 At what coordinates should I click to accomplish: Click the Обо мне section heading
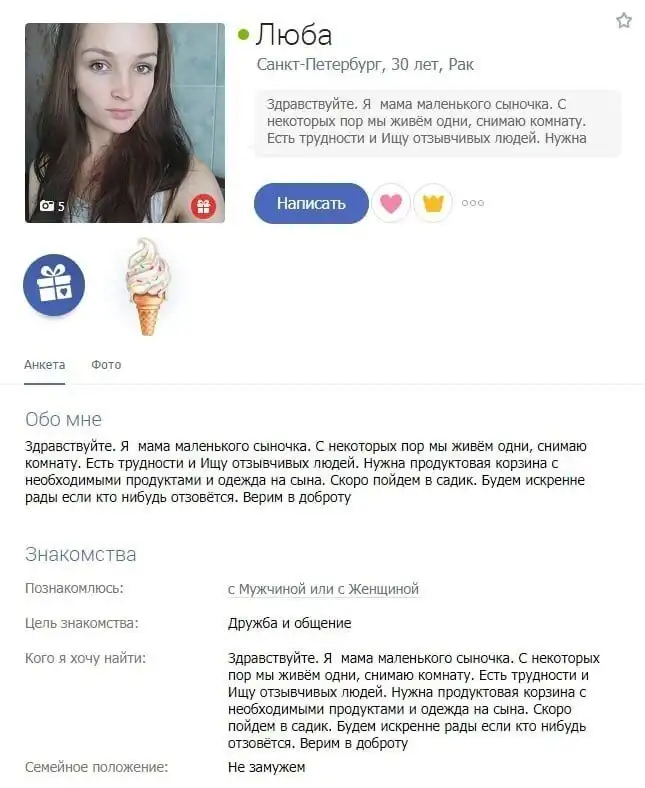point(63,419)
